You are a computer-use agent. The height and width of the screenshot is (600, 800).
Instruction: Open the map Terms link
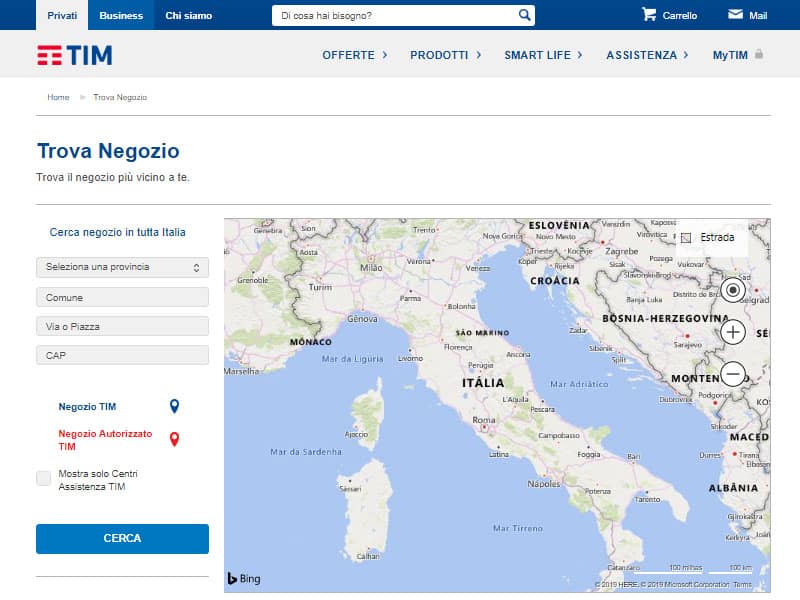coord(742,584)
